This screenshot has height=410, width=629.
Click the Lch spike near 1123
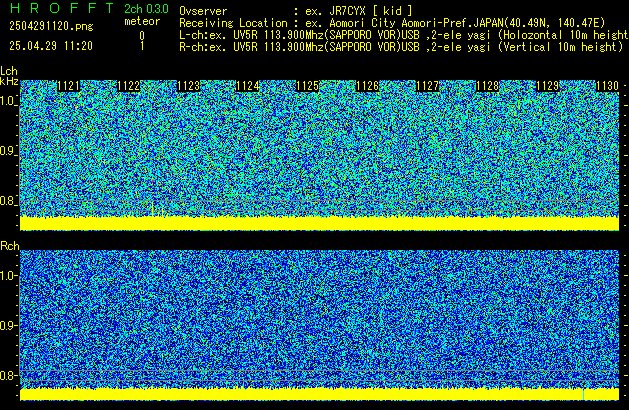[152, 209]
